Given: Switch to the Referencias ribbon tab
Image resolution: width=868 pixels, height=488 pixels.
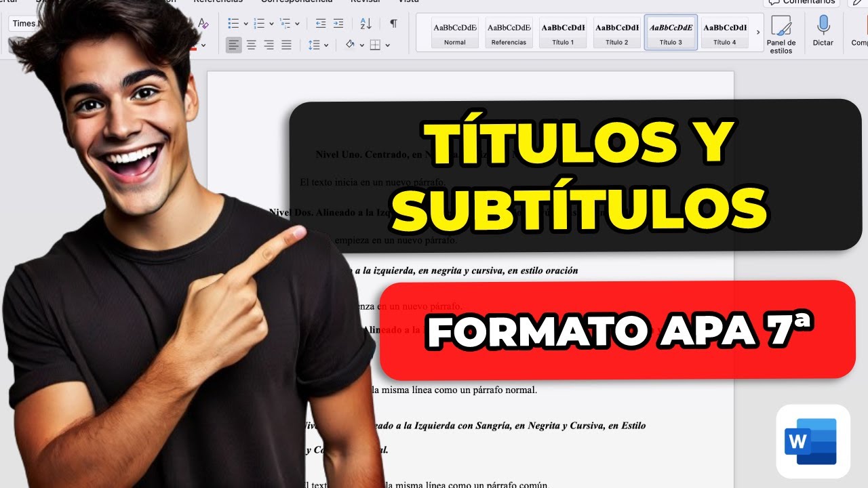Looking at the screenshot, I should coord(218,1).
